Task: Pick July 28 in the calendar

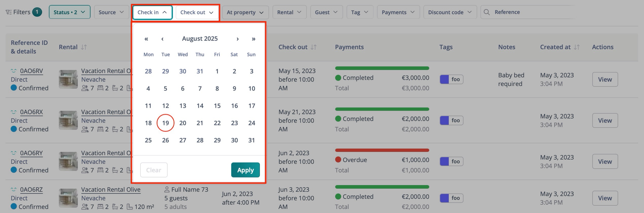Action: click(148, 71)
